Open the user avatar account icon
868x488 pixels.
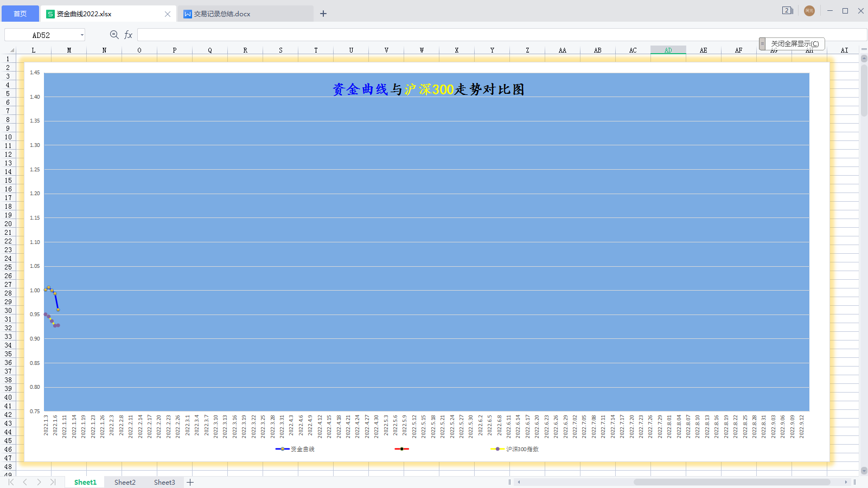tap(809, 10)
